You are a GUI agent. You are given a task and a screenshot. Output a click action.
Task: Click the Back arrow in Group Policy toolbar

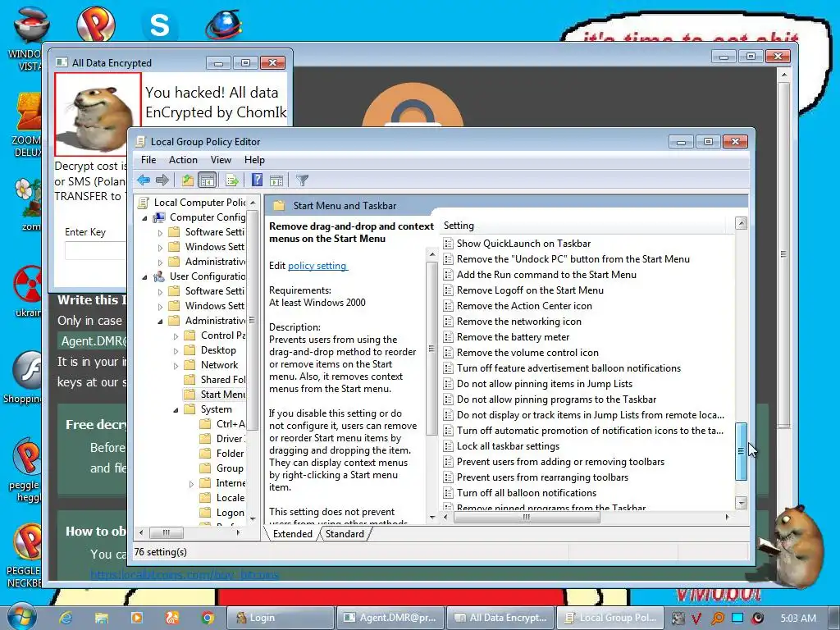[x=144, y=180]
